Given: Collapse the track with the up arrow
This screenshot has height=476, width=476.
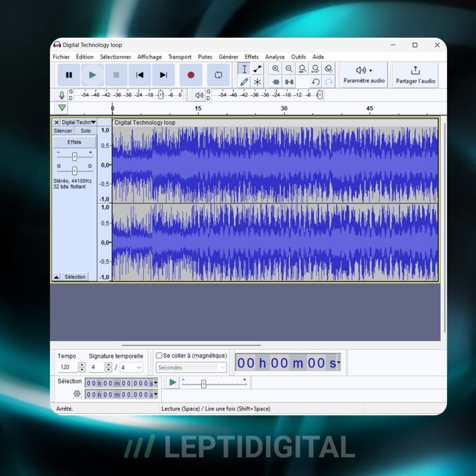Looking at the screenshot, I should tap(56, 277).
